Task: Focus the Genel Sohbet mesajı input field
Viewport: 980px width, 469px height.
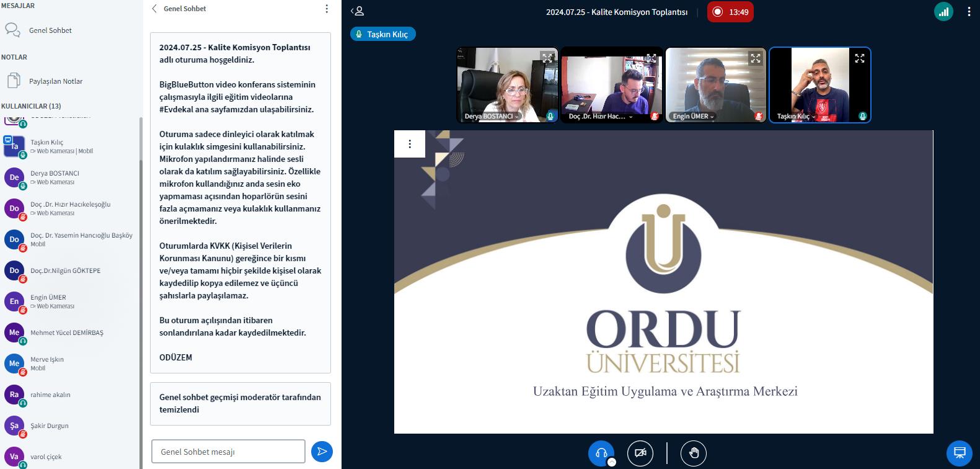Action: pyautogui.click(x=228, y=452)
